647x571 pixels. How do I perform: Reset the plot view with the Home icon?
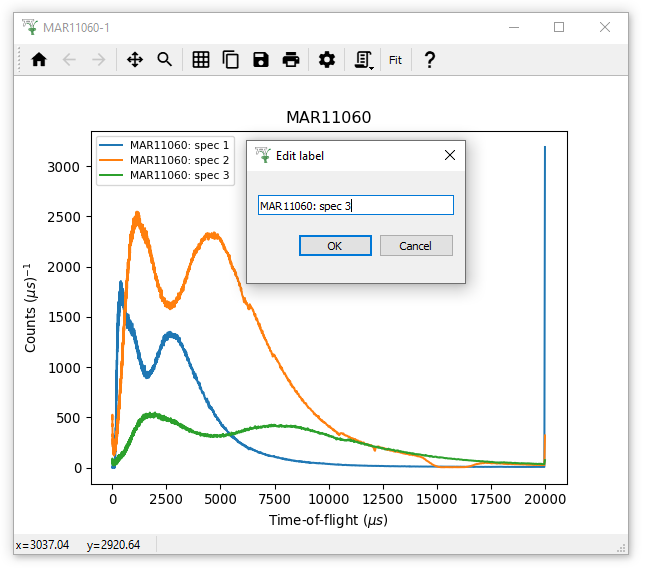(x=39, y=60)
